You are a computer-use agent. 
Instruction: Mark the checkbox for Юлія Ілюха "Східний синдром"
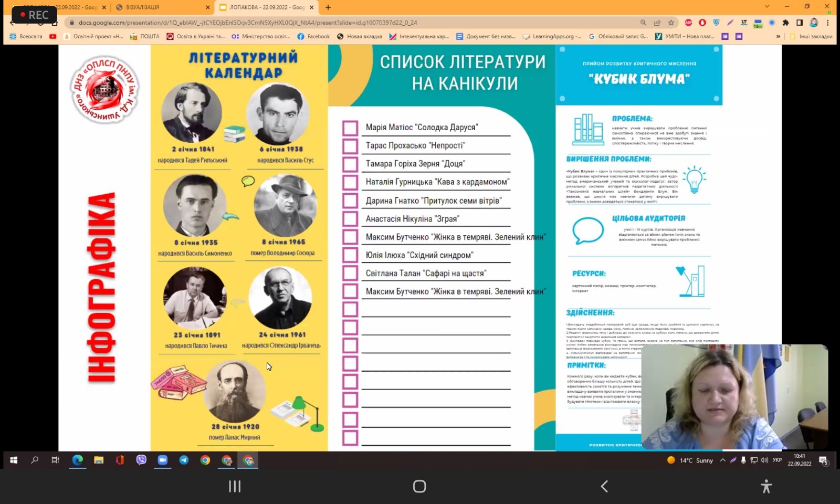(x=350, y=255)
